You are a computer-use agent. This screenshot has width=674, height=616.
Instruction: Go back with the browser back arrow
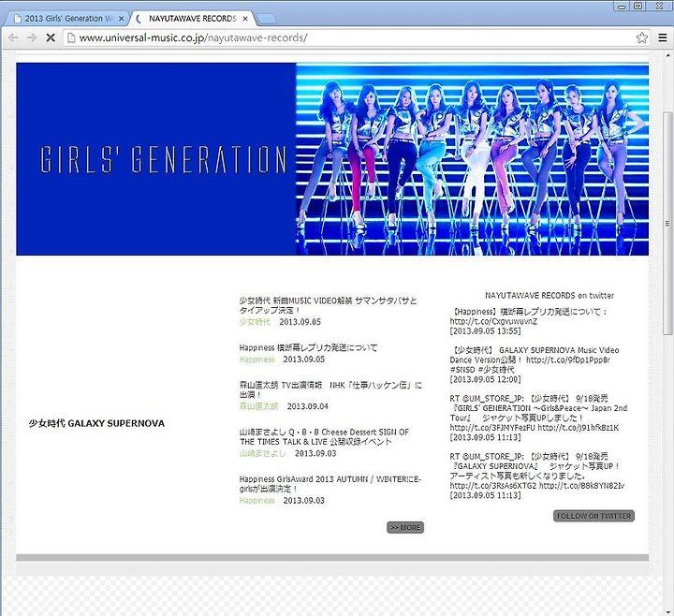(x=13, y=37)
